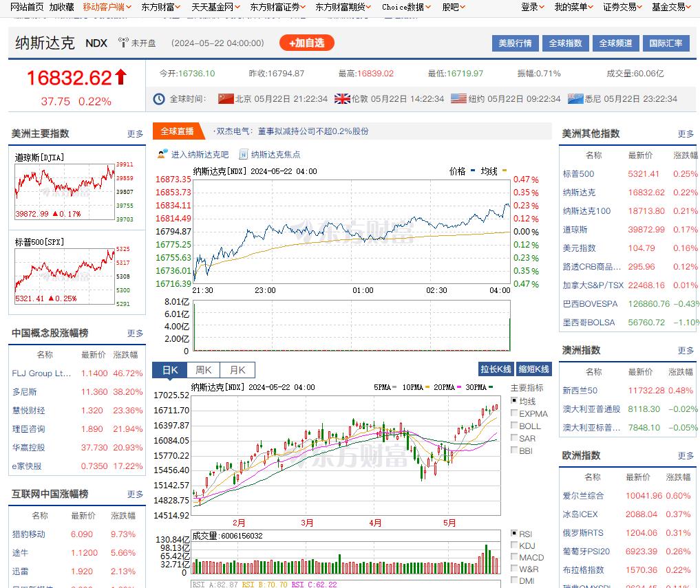This screenshot has width=700, height=588.
Task: Click the green 30PMA legend swatch
Action: click(x=491, y=386)
